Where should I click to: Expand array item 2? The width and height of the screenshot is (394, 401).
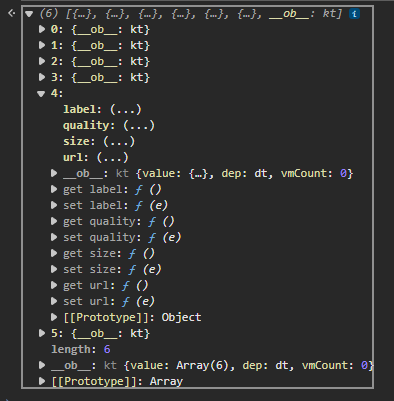pos(42,61)
